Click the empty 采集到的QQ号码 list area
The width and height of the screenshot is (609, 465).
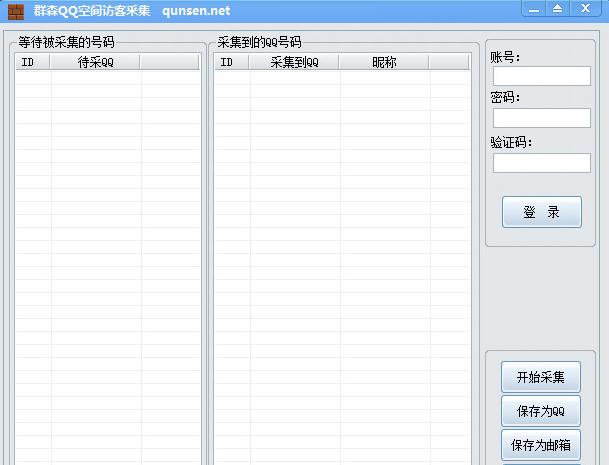tap(340, 260)
